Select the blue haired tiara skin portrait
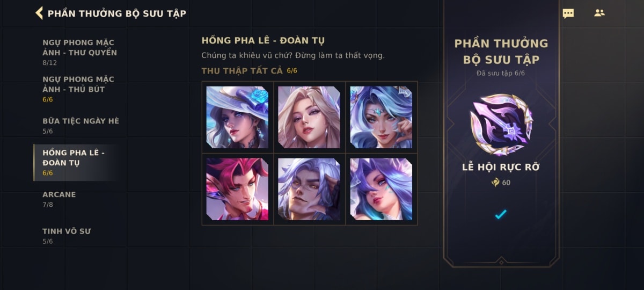This screenshot has height=290, width=644. 381,117
